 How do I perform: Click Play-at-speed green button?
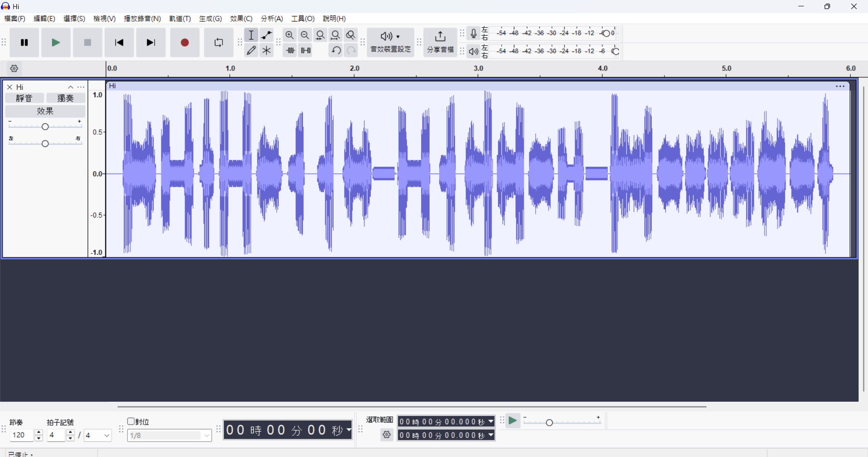pyautogui.click(x=512, y=421)
